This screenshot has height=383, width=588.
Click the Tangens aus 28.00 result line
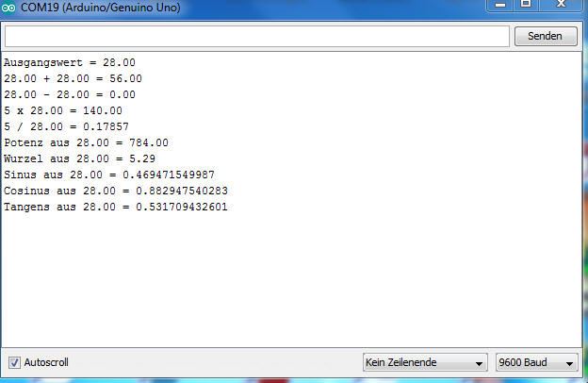pyautogui.click(x=115, y=207)
